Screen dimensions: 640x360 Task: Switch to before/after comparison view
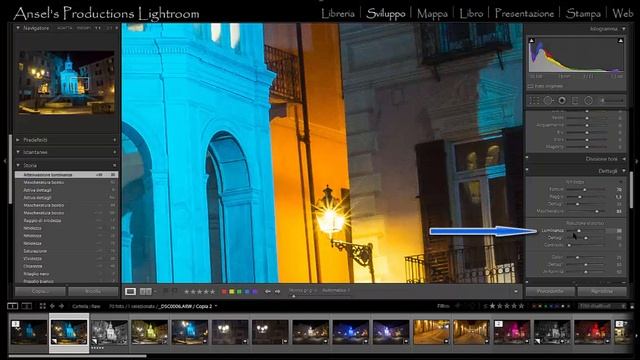146,291
